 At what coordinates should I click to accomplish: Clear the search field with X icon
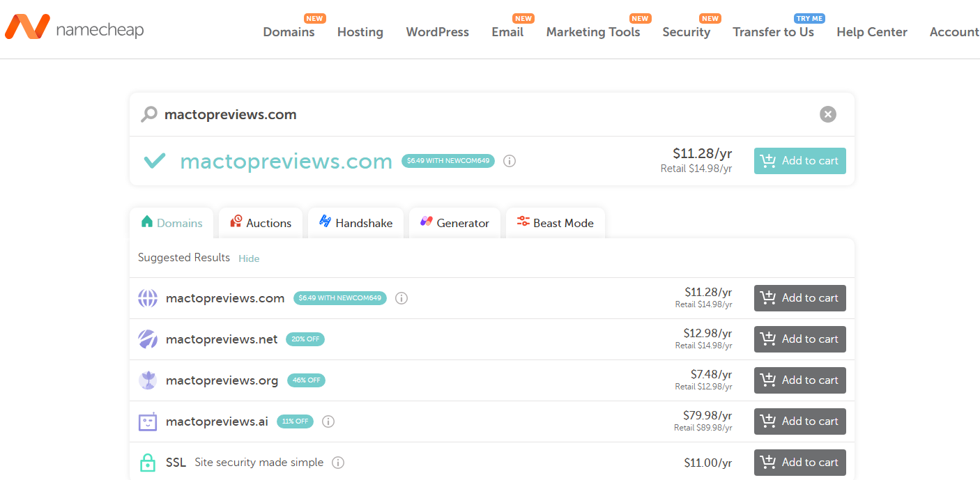(x=827, y=114)
